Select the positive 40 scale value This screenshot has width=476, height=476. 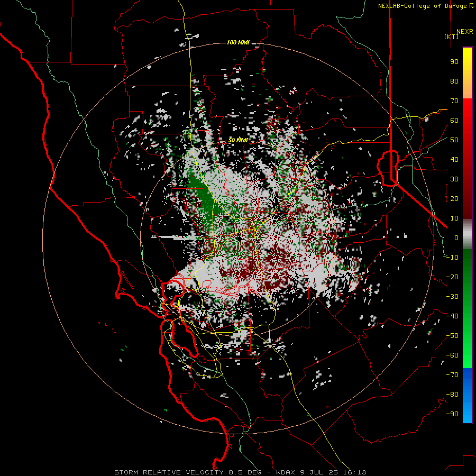tap(454, 159)
